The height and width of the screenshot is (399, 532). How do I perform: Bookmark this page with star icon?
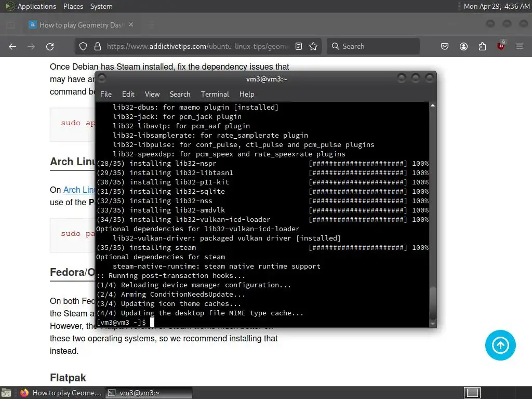click(313, 46)
